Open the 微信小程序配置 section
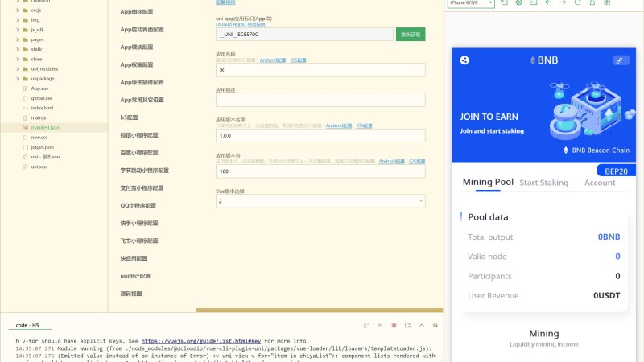The height and width of the screenshot is (362, 644). 139,135
